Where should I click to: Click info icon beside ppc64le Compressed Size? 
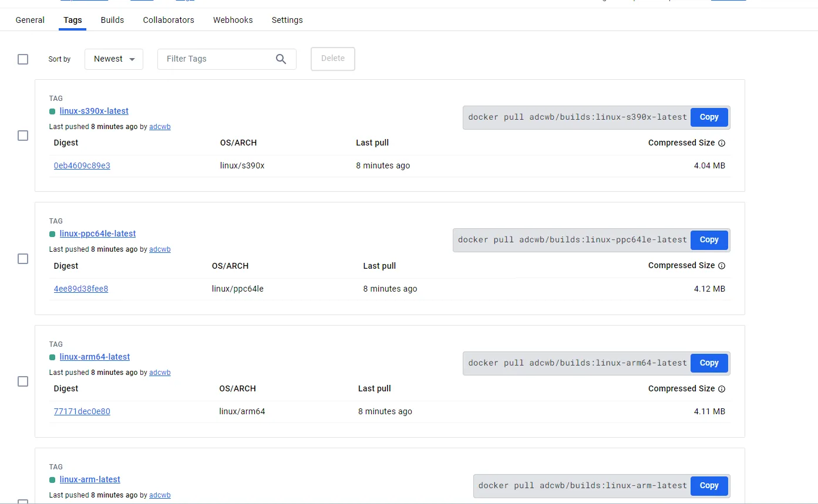pos(722,266)
